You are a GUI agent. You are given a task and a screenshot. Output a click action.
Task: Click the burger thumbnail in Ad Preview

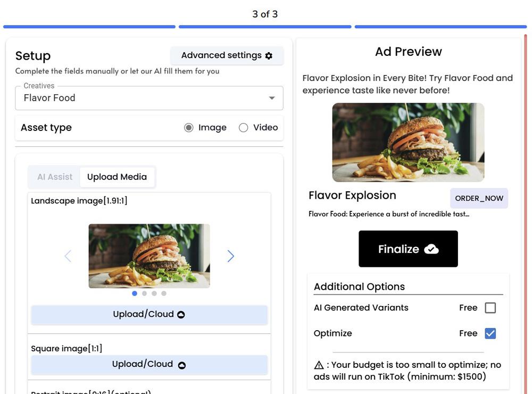pyautogui.click(x=408, y=142)
